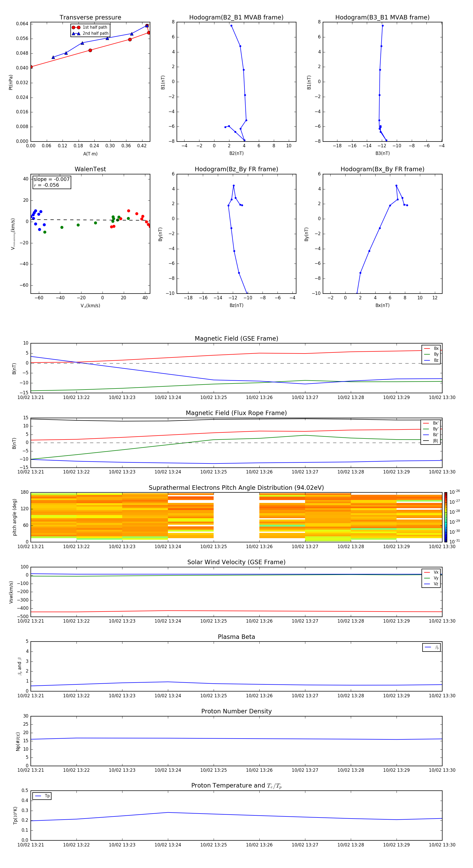
Task: Click the top point of the B2_B1 hodogram
Action: coord(231,26)
